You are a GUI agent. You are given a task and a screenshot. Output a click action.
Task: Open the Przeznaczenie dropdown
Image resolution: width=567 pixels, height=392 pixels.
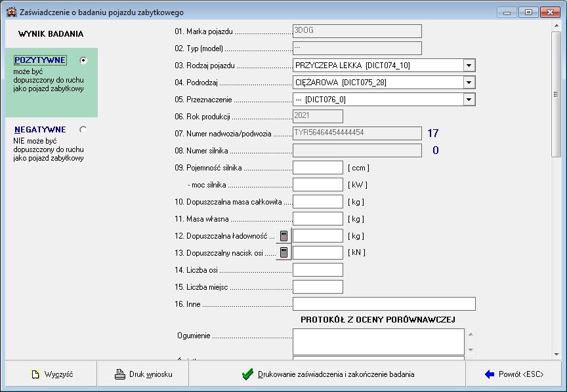[x=469, y=100]
